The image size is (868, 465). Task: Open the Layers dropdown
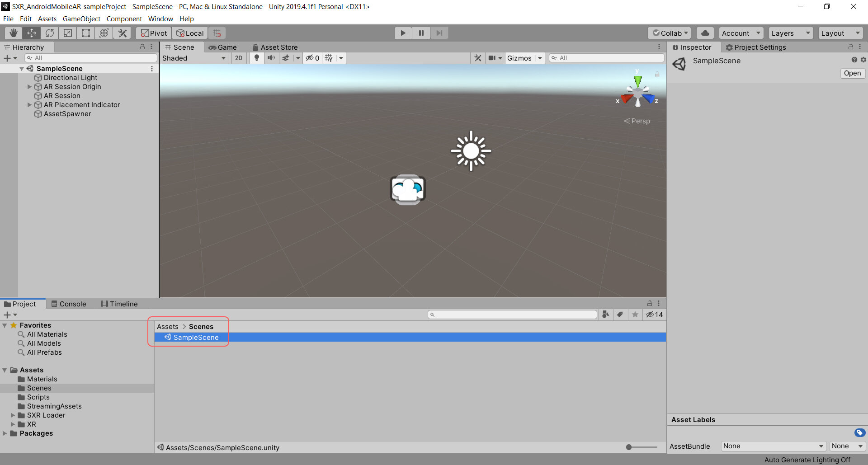(791, 33)
